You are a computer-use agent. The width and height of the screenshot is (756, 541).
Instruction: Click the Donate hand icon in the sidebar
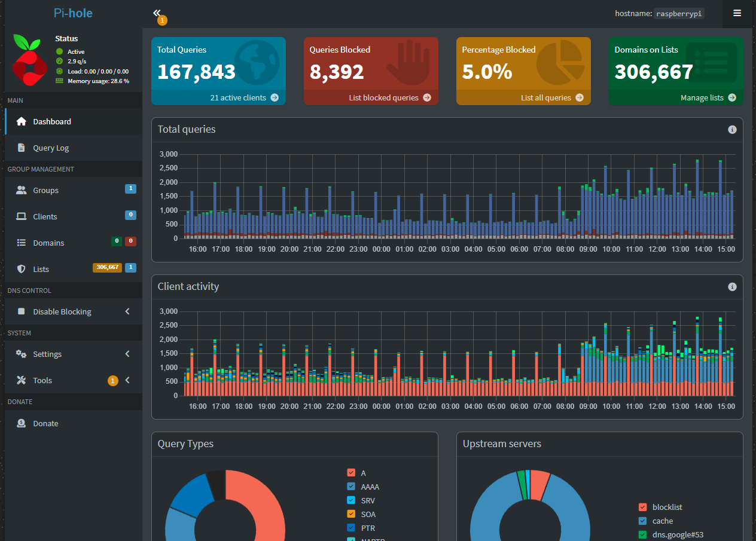20,423
